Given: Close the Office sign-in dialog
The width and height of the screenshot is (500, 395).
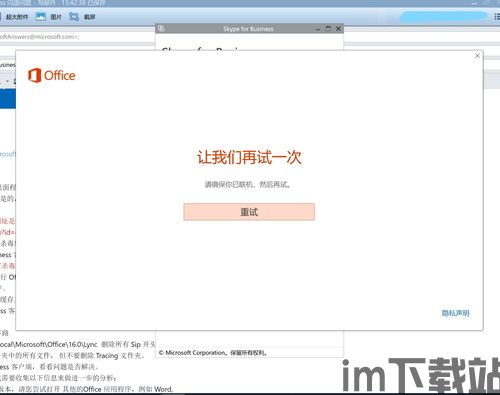Looking at the screenshot, I should (477, 56).
